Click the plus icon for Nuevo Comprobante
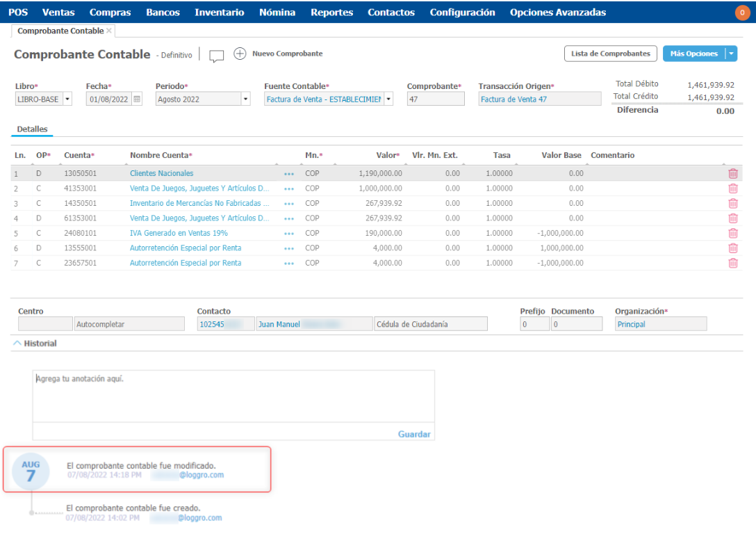The height and width of the screenshot is (539, 756). pos(240,54)
